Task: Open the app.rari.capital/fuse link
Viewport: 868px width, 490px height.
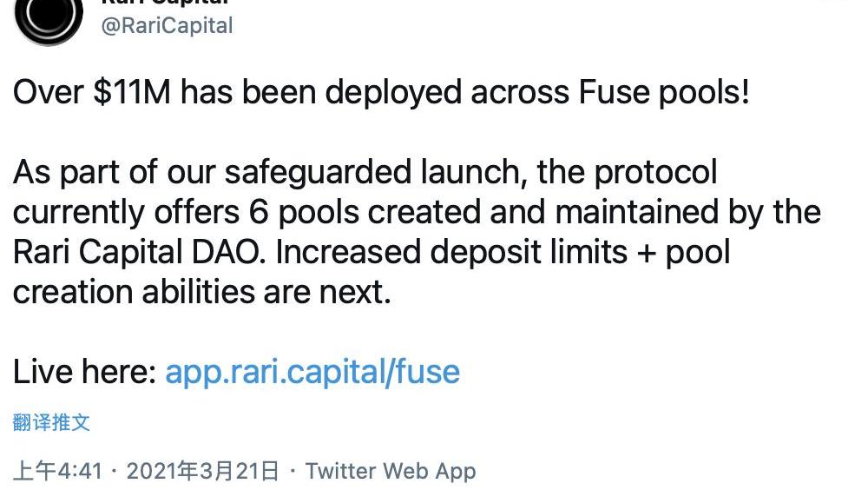Action: point(312,371)
